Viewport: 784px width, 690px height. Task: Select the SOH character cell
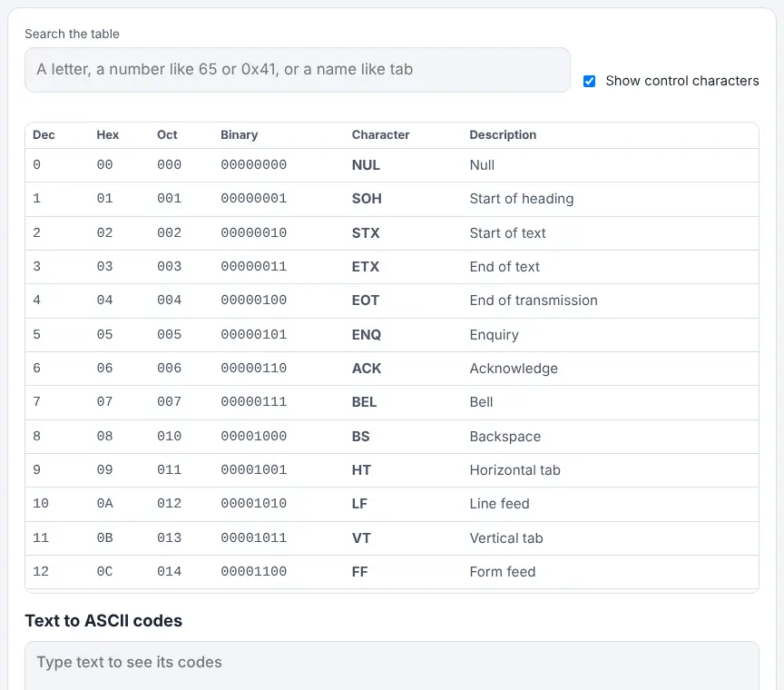pos(367,199)
